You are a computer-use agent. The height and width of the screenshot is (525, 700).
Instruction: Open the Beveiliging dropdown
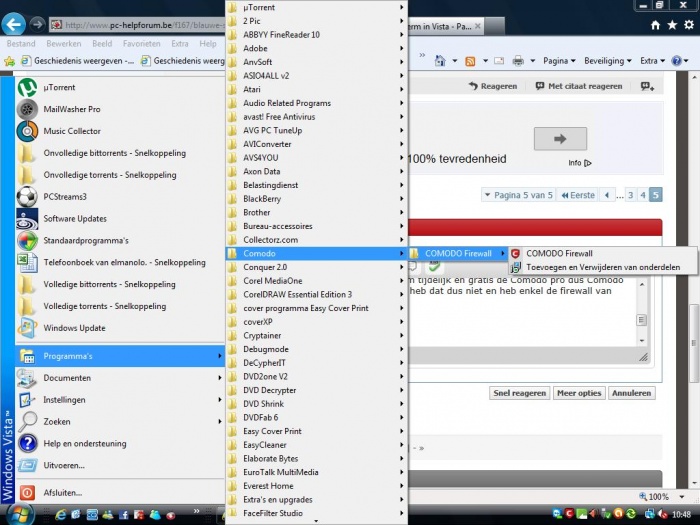(608, 61)
